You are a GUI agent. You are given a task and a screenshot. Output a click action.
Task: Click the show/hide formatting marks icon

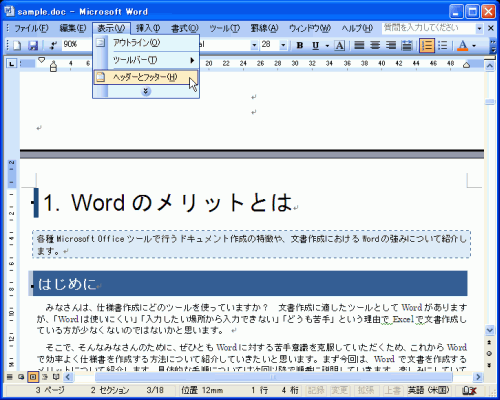tap(53, 45)
